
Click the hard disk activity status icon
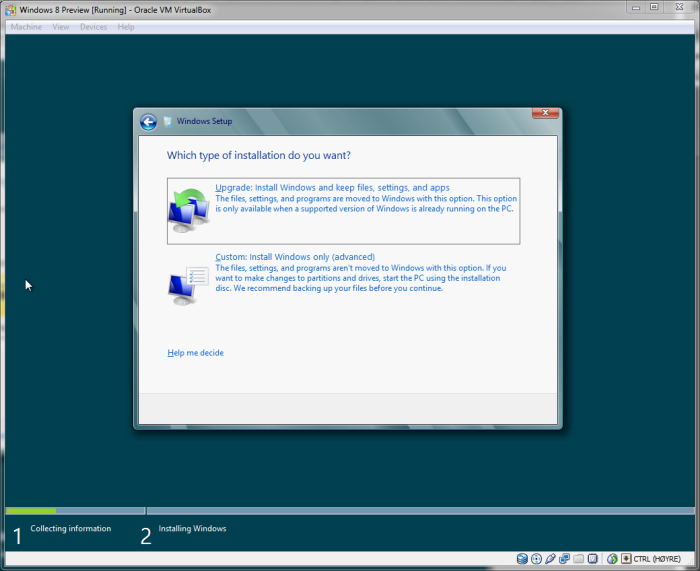(x=522, y=558)
